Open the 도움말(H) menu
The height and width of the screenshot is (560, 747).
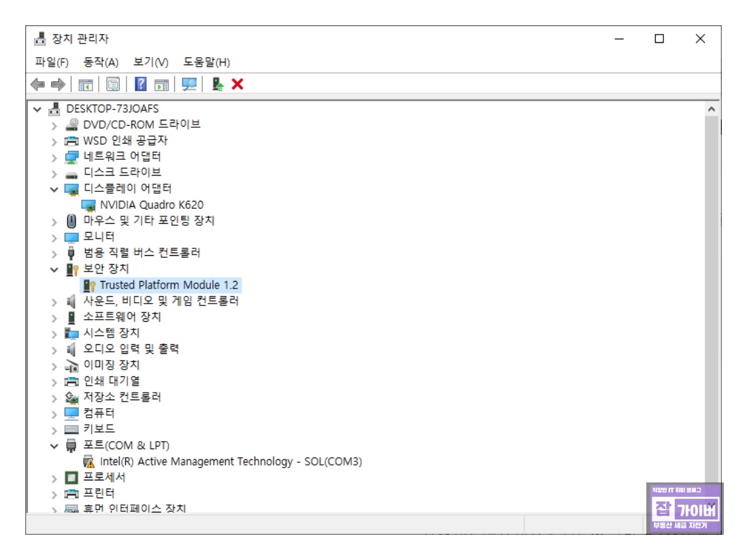click(206, 63)
